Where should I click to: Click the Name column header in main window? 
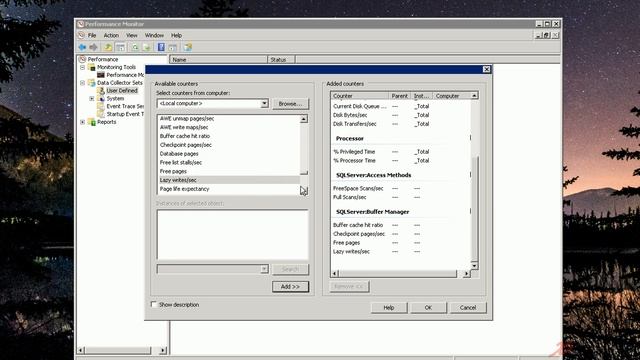(x=218, y=60)
